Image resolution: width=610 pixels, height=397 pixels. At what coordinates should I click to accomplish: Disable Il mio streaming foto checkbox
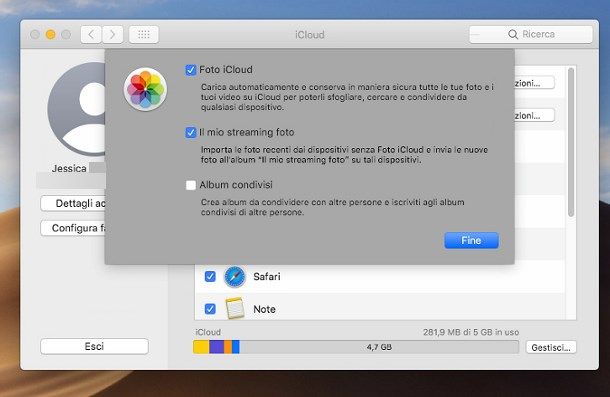pyautogui.click(x=191, y=132)
